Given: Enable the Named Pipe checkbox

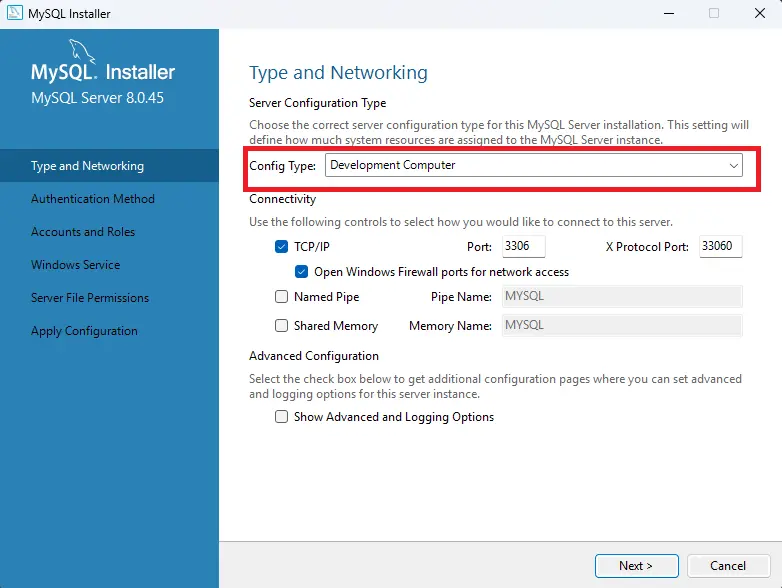Looking at the screenshot, I should [x=281, y=297].
